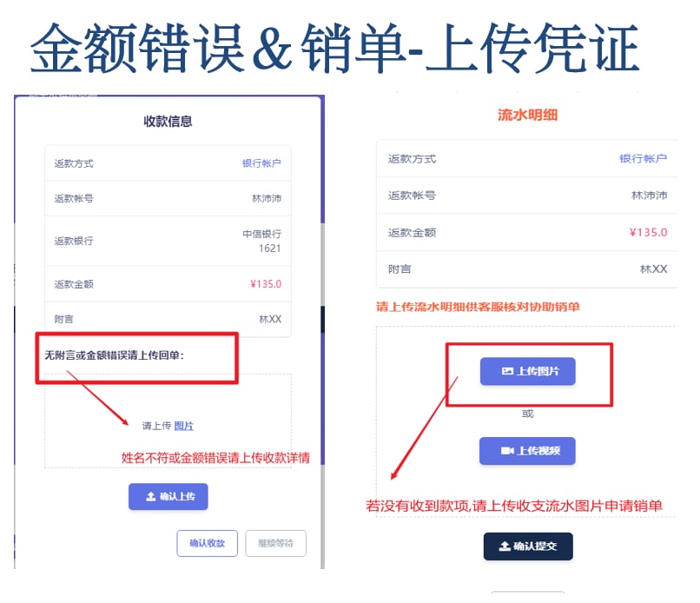Click the upload icon inside 确认上传

coord(151,496)
